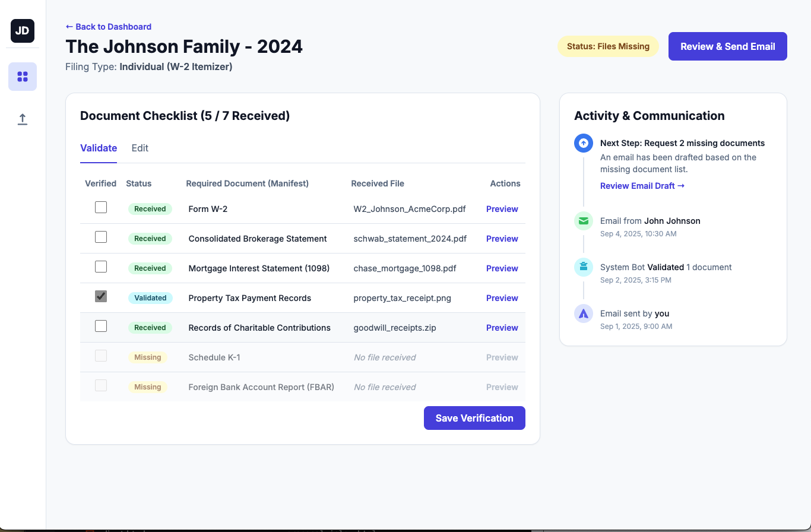Check the Verified box for Form W-2
The height and width of the screenshot is (532, 811).
(x=100, y=207)
